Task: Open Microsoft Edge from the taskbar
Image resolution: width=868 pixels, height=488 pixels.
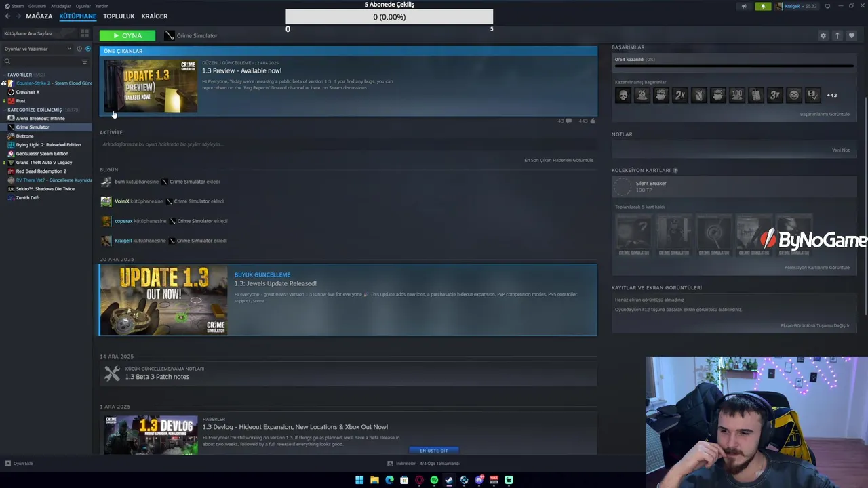Action: point(389,480)
